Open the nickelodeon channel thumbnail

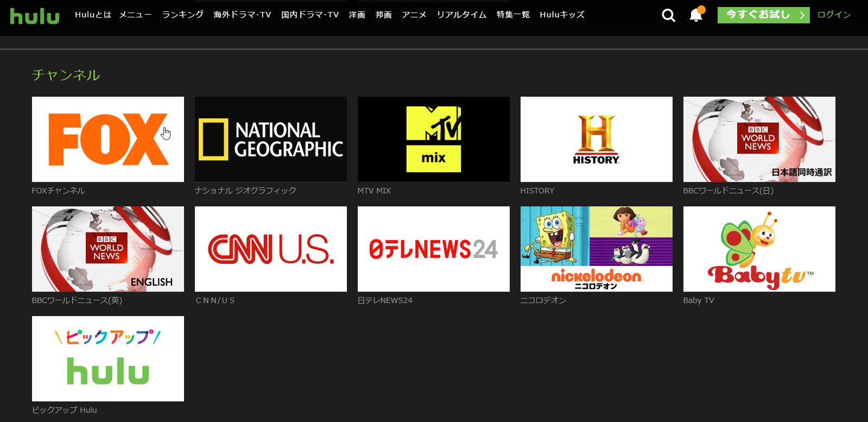pos(597,249)
